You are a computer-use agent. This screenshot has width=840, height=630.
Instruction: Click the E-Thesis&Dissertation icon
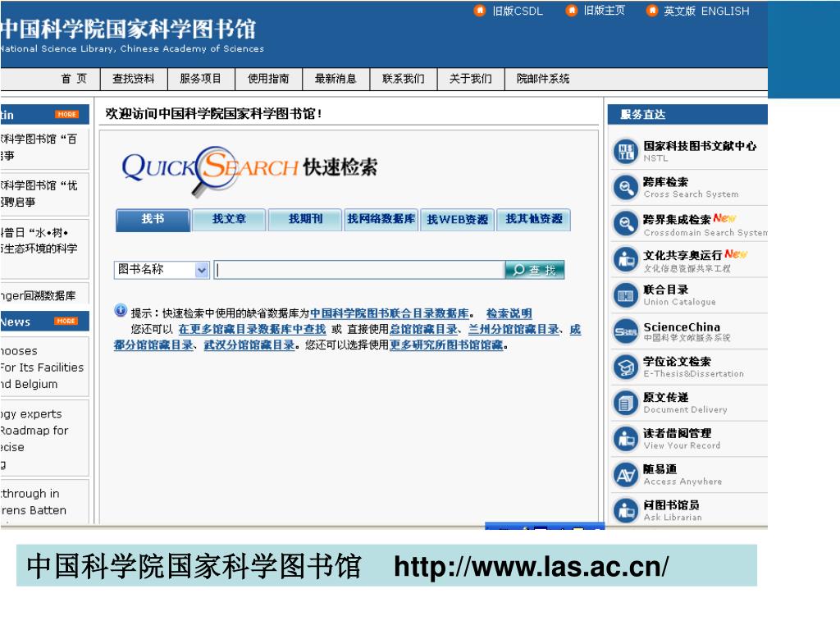tap(625, 367)
